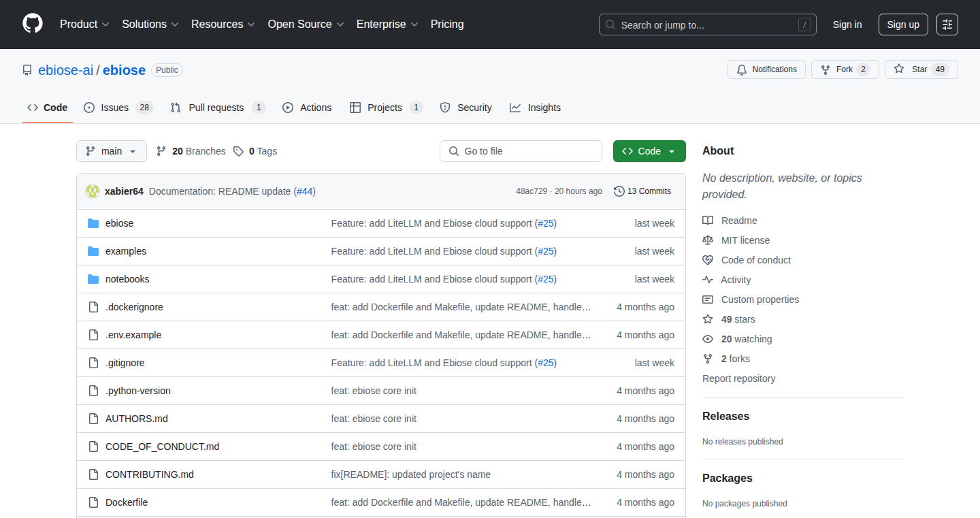
Task: Click the forks icon in About
Action: [708, 359]
